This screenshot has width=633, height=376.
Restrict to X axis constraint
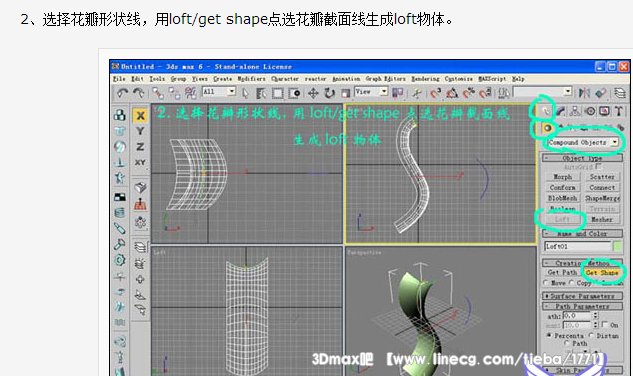click(140, 116)
